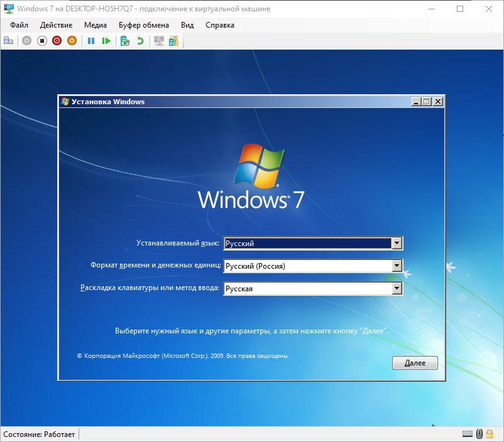This screenshot has width=504, height=442.
Task: Open the Справка menu
Action: (219, 25)
